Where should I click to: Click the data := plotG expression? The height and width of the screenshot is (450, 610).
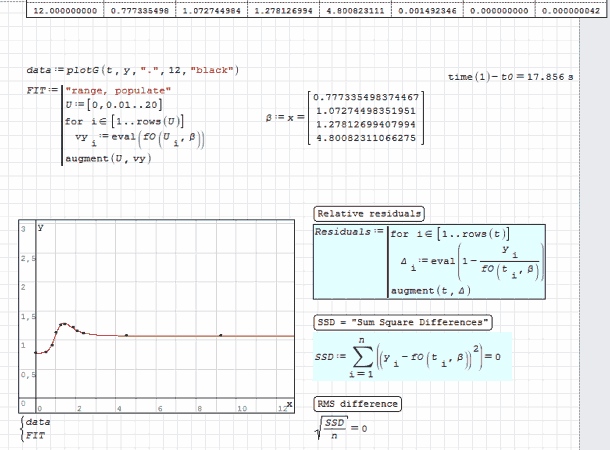[x=132, y=71]
